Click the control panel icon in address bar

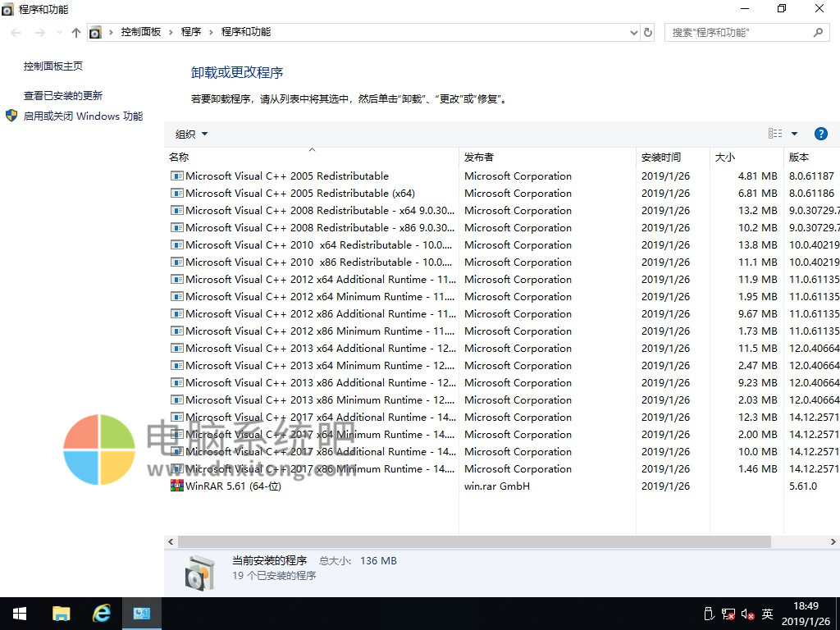pyautogui.click(x=95, y=32)
